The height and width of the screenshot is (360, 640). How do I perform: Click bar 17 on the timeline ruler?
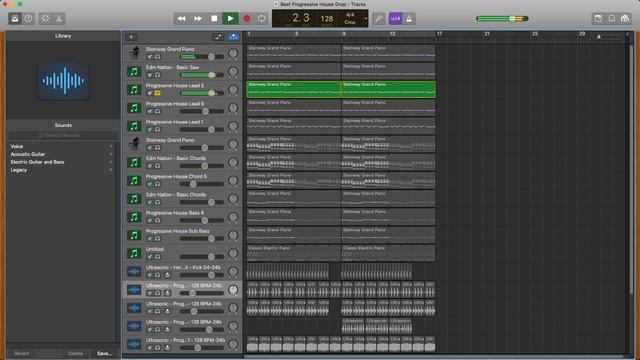point(439,34)
